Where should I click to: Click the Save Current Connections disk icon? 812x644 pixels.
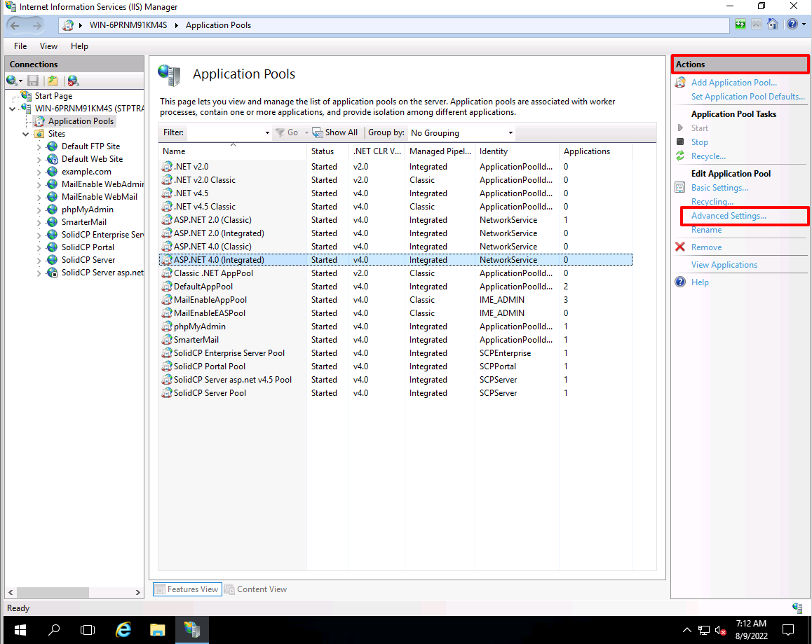coord(33,81)
